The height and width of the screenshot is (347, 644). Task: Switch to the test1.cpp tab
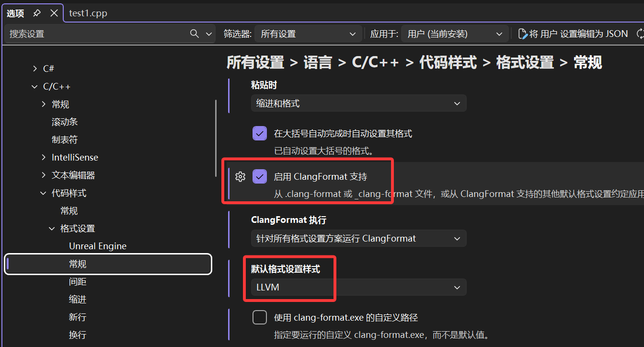point(89,13)
